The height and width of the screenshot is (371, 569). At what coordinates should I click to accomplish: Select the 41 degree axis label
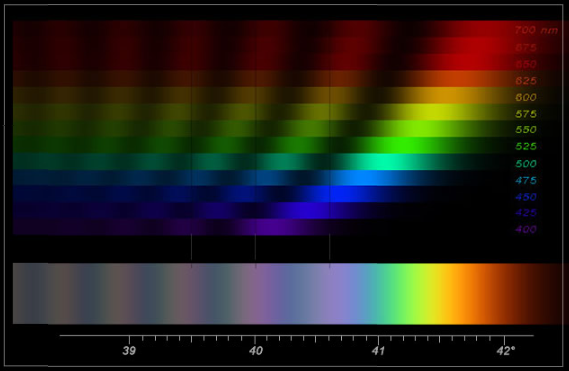pos(378,351)
